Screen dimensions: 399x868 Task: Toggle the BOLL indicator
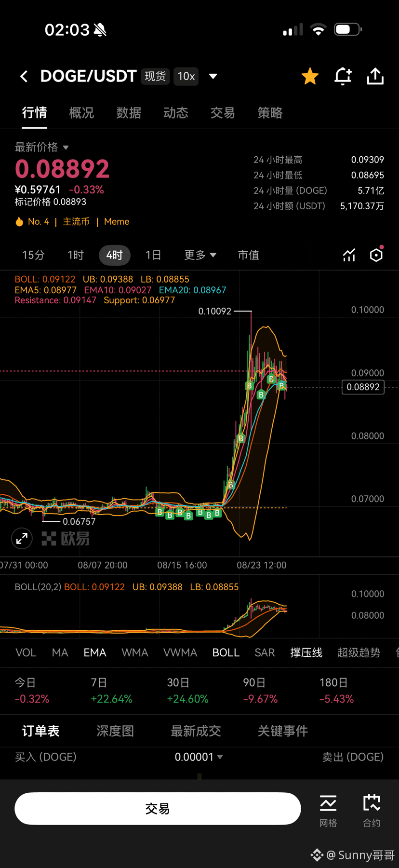click(x=226, y=653)
